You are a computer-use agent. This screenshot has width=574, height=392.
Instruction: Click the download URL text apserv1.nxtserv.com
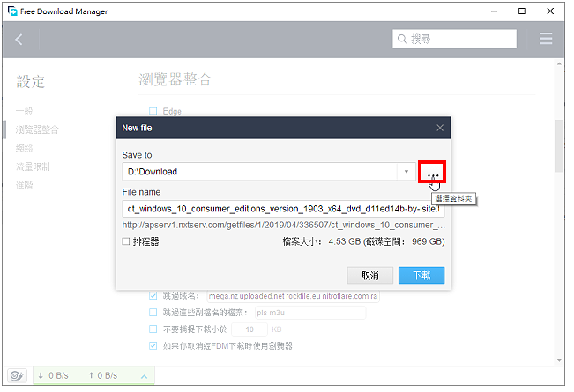pyautogui.click(x=283, y=225)
